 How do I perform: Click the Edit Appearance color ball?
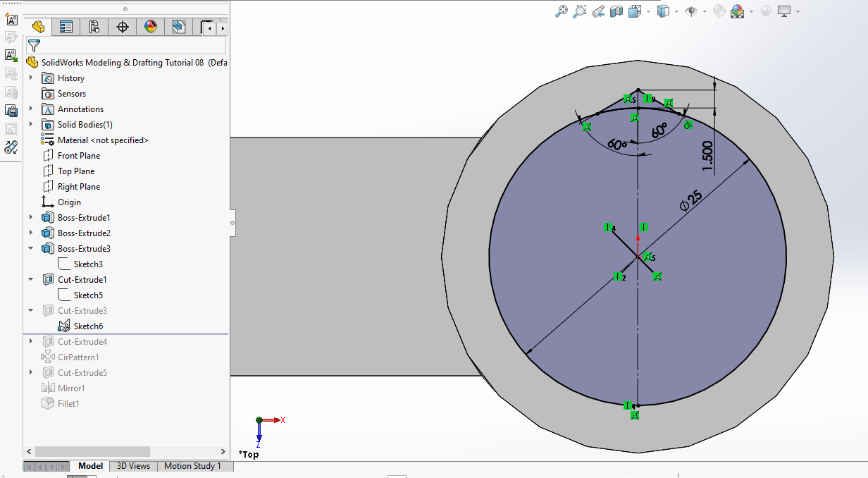coord(719,11)
